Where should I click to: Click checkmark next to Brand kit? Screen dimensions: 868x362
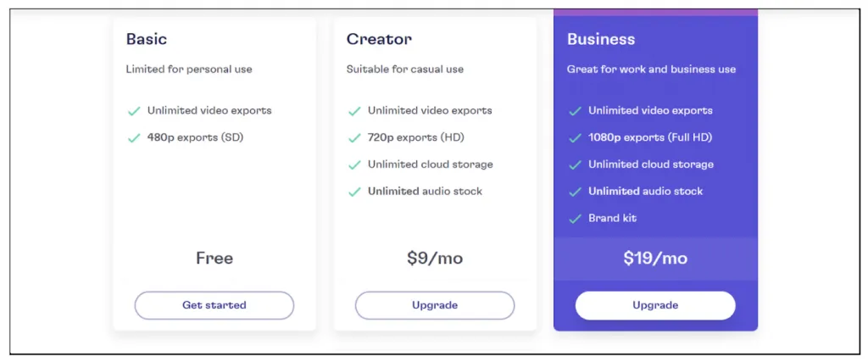pyautogui.click(x=575, y=219)
